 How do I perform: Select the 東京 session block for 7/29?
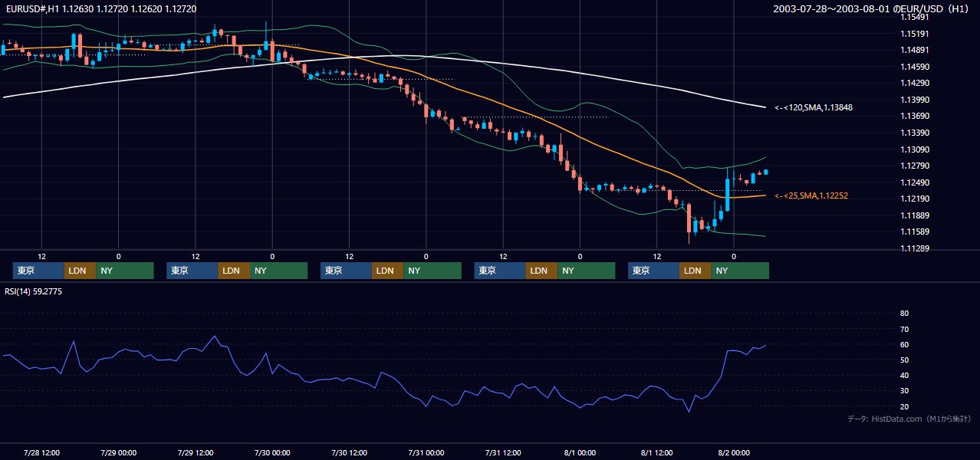coord(192,271)
